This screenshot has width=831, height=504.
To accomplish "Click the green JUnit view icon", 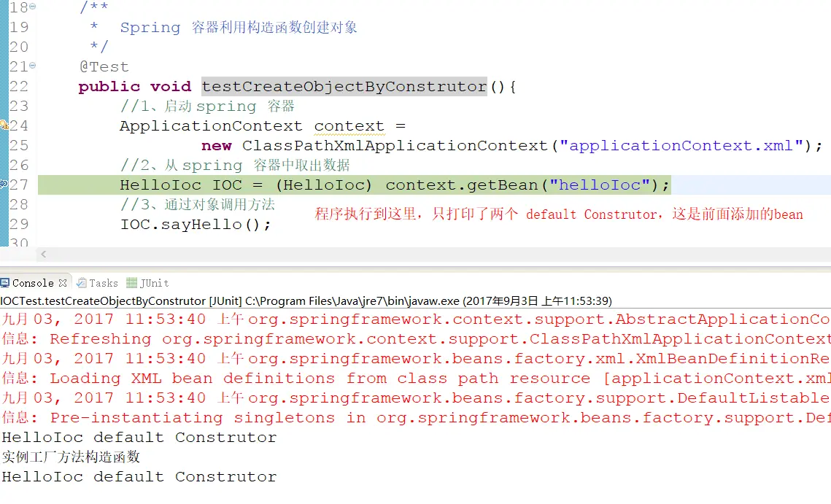I will (x=131, y=283).
